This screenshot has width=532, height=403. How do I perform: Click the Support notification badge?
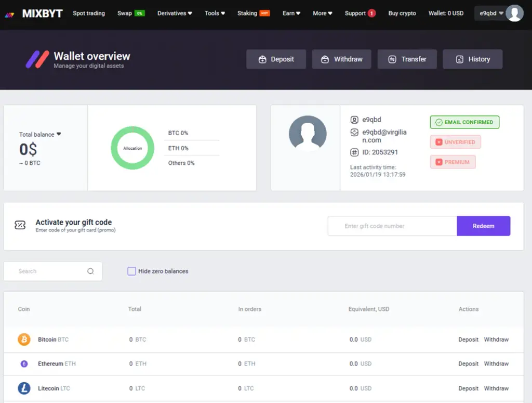371,13
